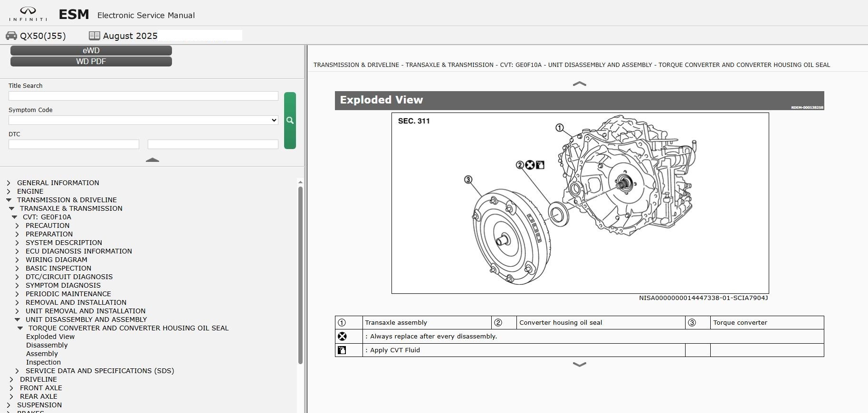Image resolution: width=868 pixels, height=413 pixels.
Task: Open the Symptom Code dropdown
Action: (143, 120)
